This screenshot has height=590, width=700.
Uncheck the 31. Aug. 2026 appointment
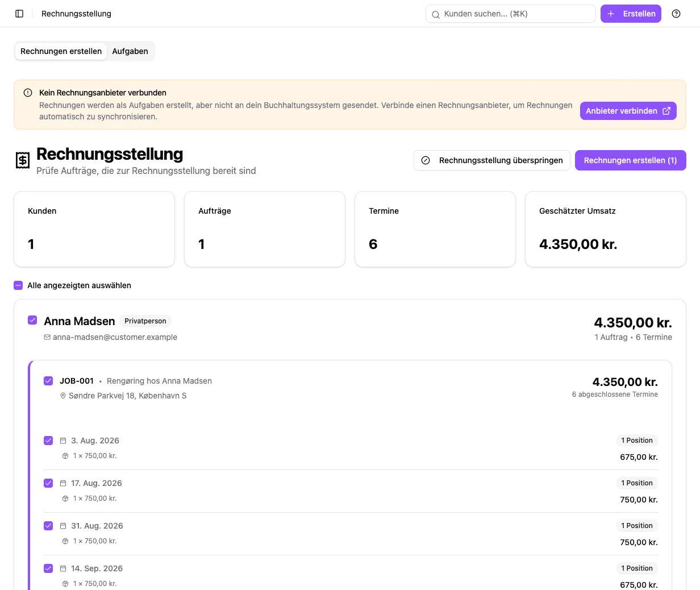point(48,526)
